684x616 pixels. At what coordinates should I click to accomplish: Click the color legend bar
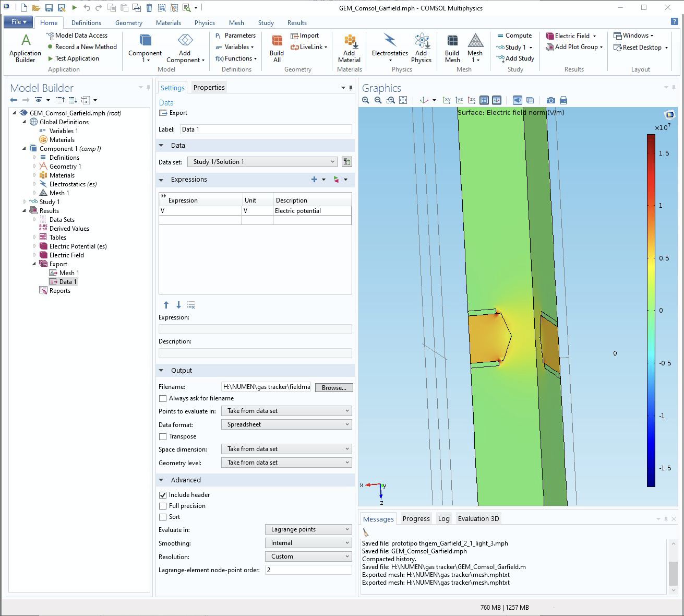(651, 311)
